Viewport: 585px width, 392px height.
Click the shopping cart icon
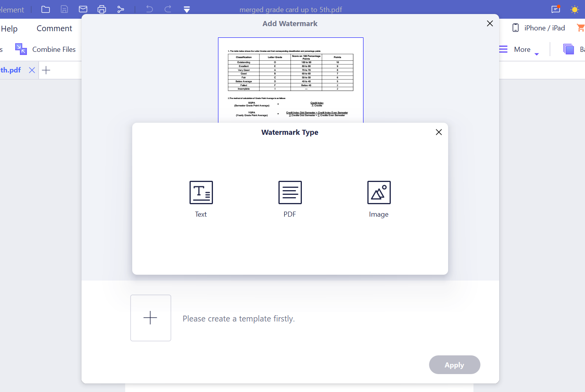pyautogui.click(x=581, y=28)
